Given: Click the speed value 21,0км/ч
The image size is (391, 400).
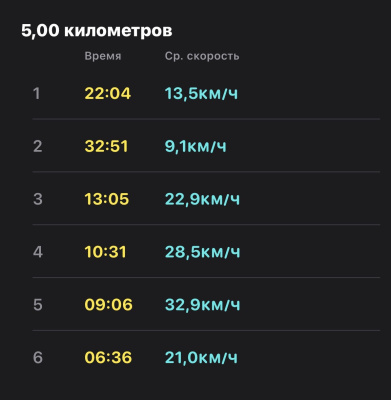Looking at the screenshot, I should tap(201, 358).
